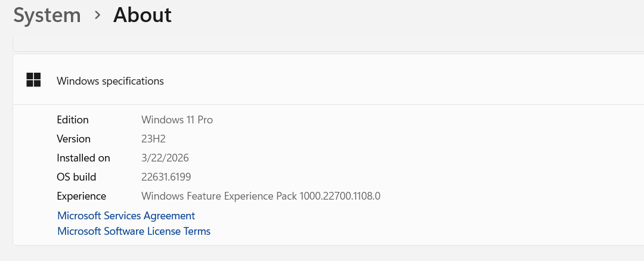Expand the Windows specifications section header
644x261 pixels.
tap(110, 81)
